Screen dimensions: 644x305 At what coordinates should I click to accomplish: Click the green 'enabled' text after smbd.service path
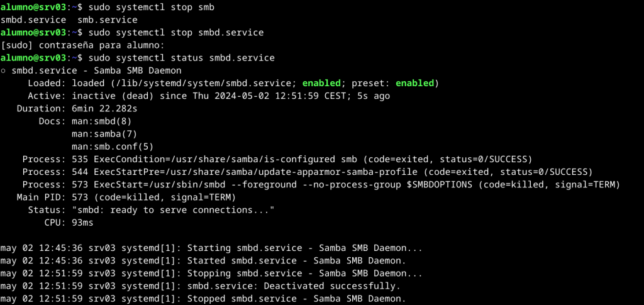click(321, 83)
